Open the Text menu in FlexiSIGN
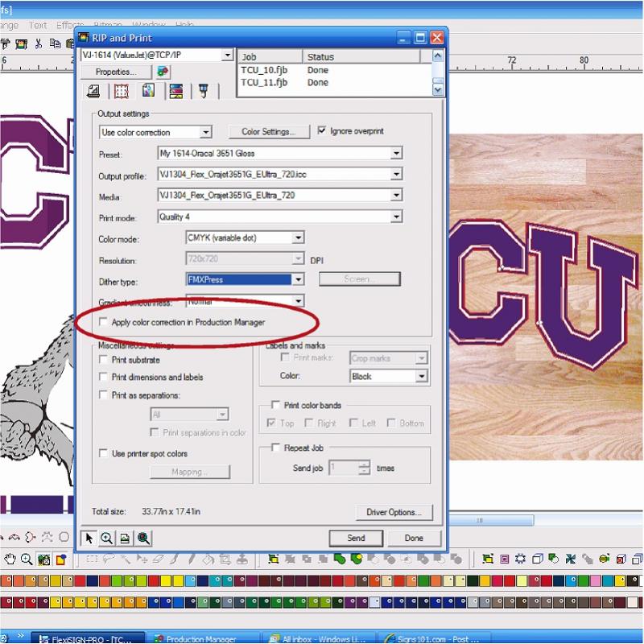This screenshot has height=644, width=644. (38, 26)
